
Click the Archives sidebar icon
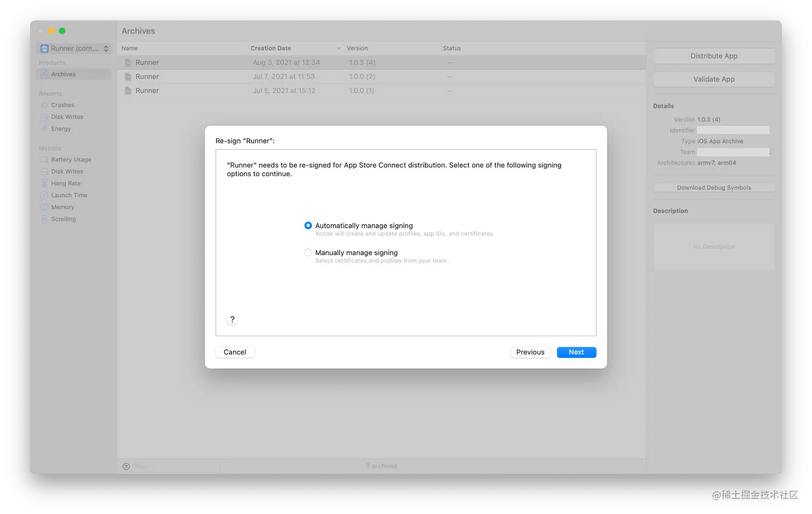click(44, 74)
